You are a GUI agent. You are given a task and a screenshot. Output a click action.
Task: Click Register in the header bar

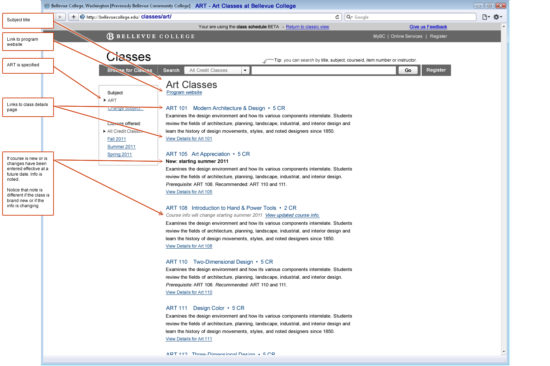tap(438, 36)
